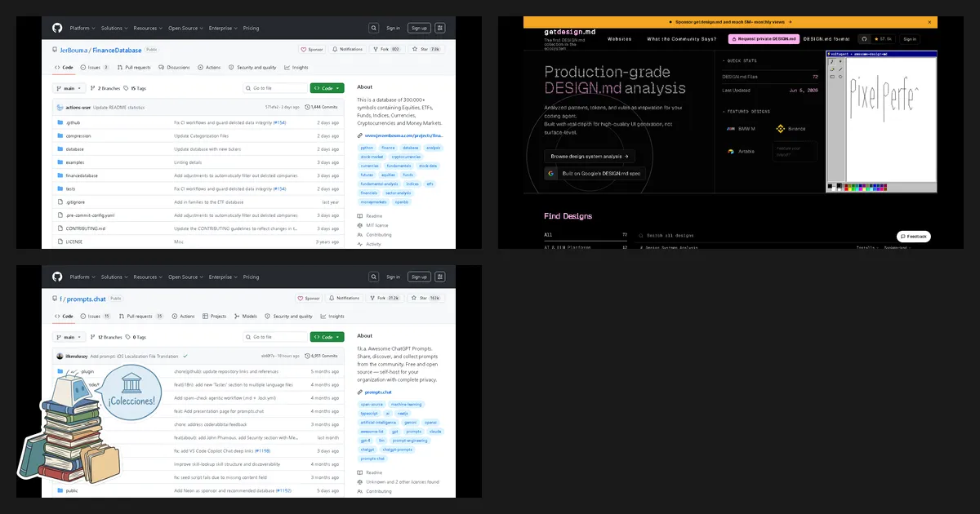Open the search icon on the FinanceDatabase page
This screenshot has width=980, height=514.
pos(373,28)
